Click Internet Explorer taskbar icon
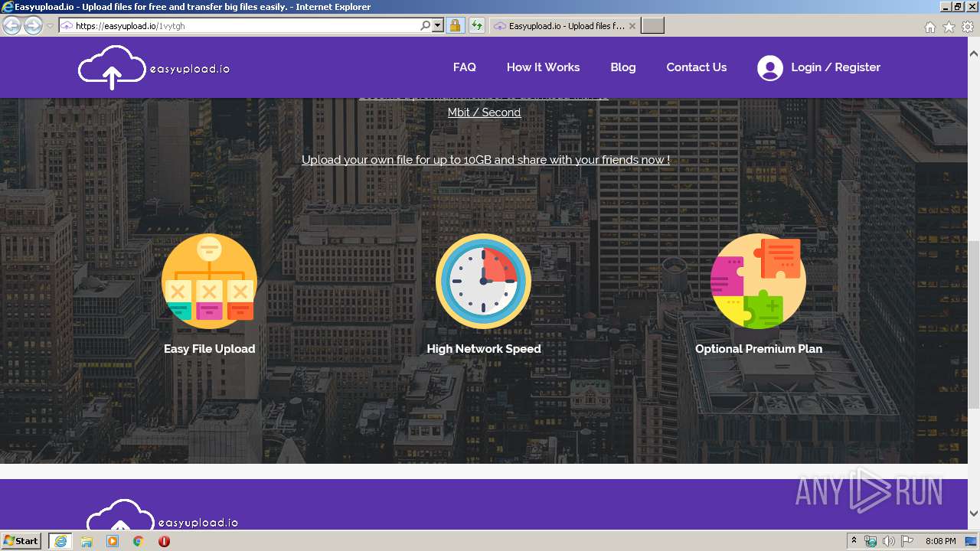Image resolution: width=980 pixels, height=551 pixels. click(60, 540)
